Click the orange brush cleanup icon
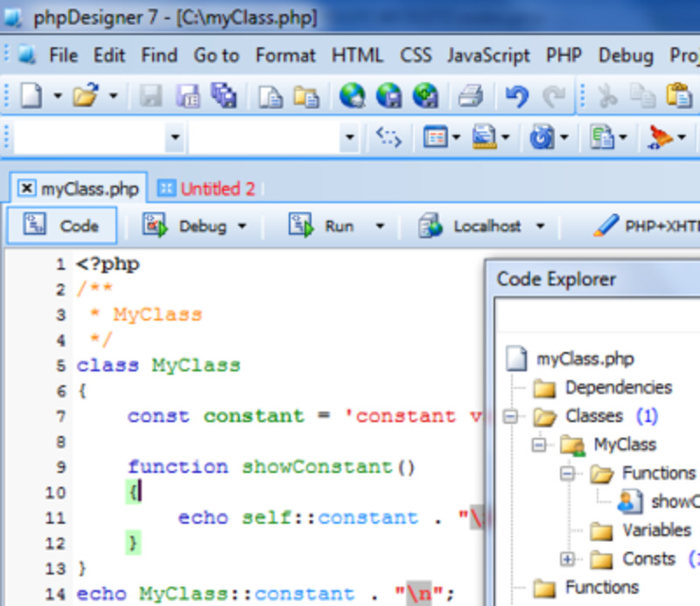Viewport: 700px width, 606px height. click(660, 137)
